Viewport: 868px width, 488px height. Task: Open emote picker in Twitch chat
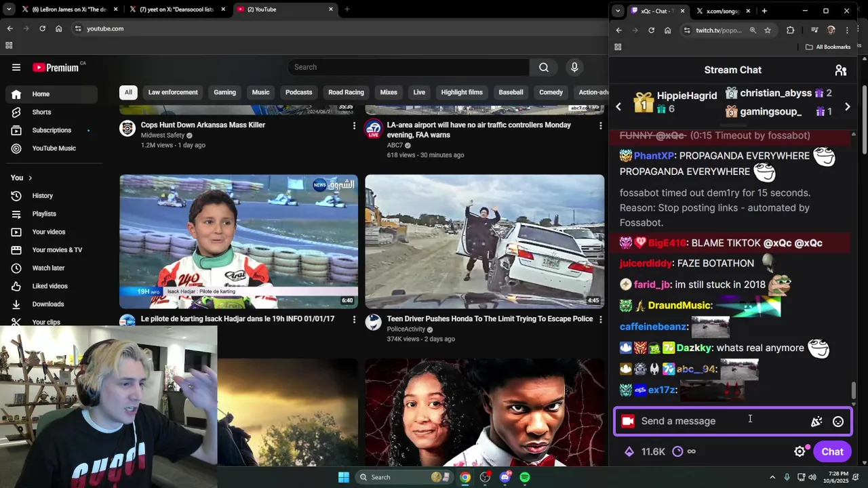pyautogui.click(x=838, y=422)
